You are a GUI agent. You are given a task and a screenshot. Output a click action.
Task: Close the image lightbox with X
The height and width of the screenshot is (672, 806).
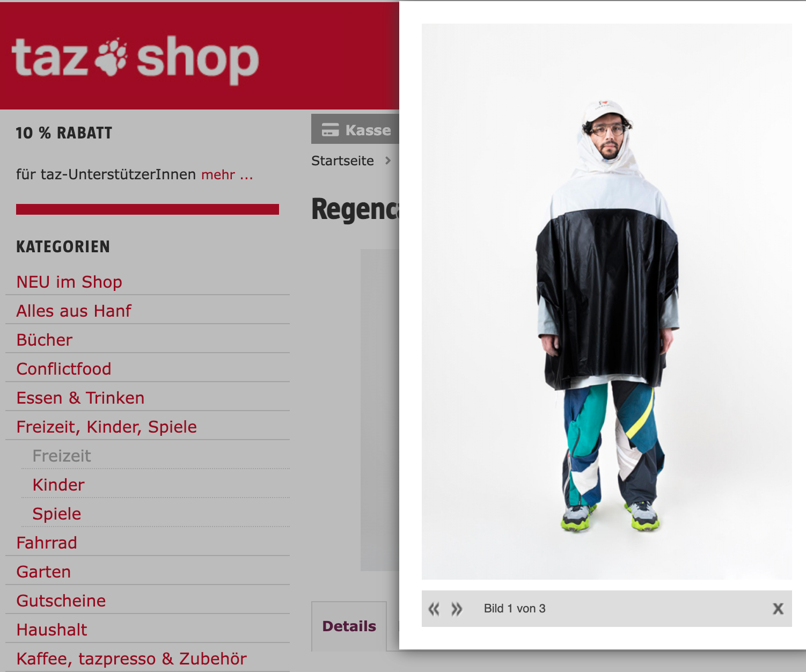778,609
